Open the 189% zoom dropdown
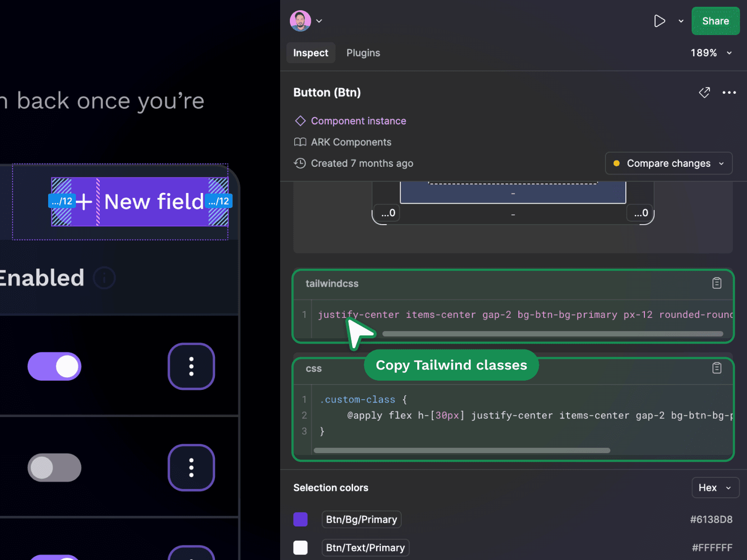The width and height of the screenshot is (747, 560). tap(711, 52)
